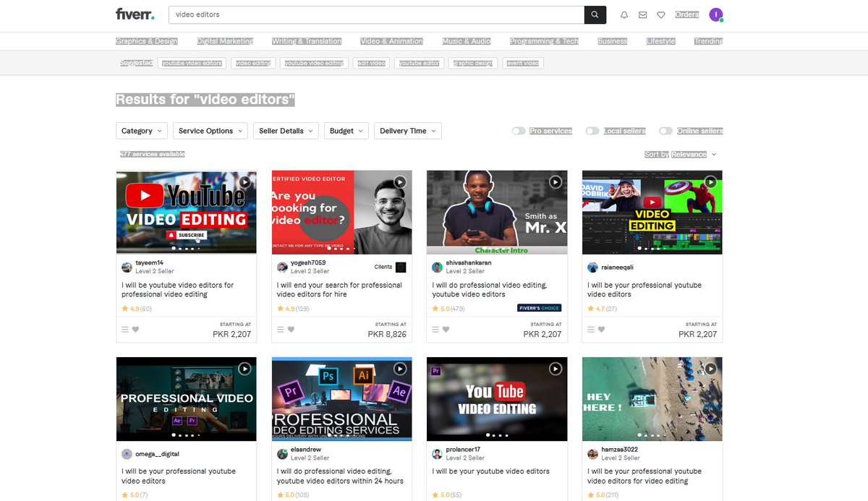Save raianeeqali gig with heart icon

[x=601, y=330]
